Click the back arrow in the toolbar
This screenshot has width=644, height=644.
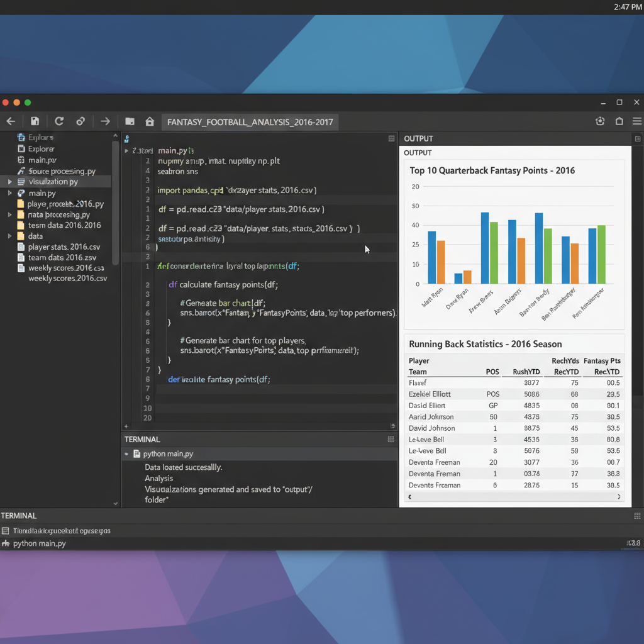(x=11, y=121)
